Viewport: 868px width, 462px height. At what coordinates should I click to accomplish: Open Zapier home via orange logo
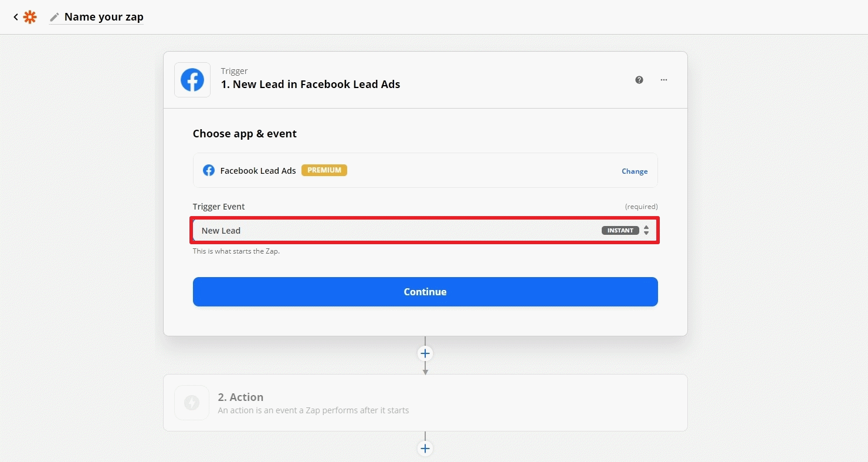tap(30, 17)
